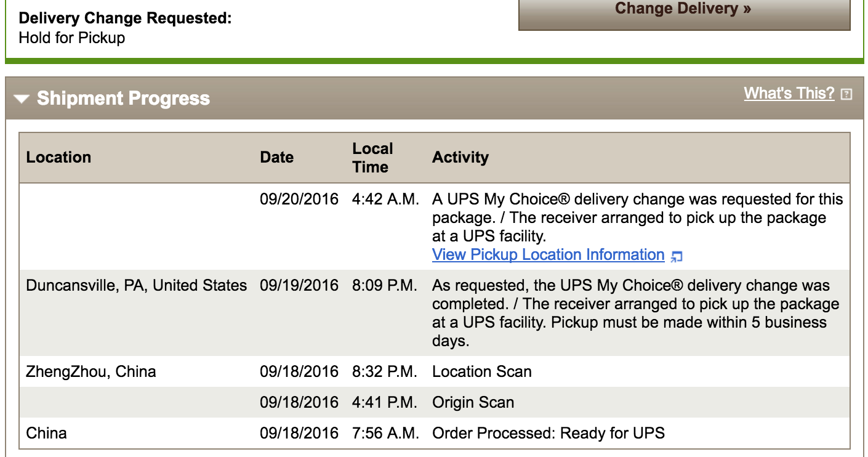Click the question mark icon beside What's This
The image size is (868, 457).
(846, 94)
